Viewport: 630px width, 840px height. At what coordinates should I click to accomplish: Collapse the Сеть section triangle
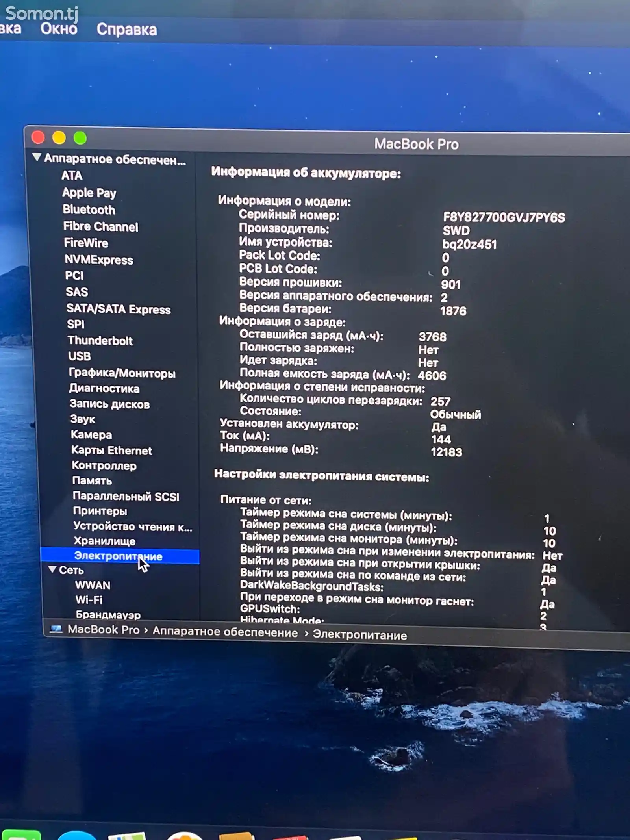coord(52,569)
